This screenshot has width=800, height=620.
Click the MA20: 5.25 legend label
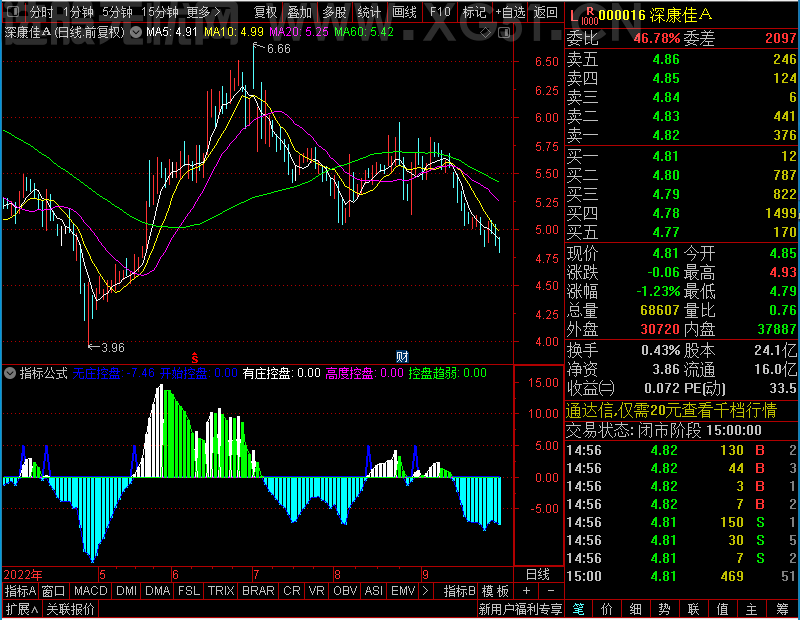[x=299, y=32]
